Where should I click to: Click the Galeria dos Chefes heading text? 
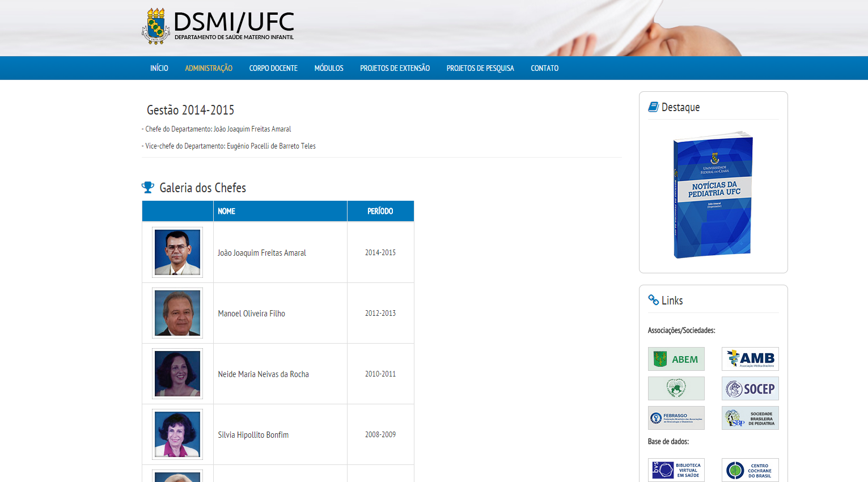[203, 188]
